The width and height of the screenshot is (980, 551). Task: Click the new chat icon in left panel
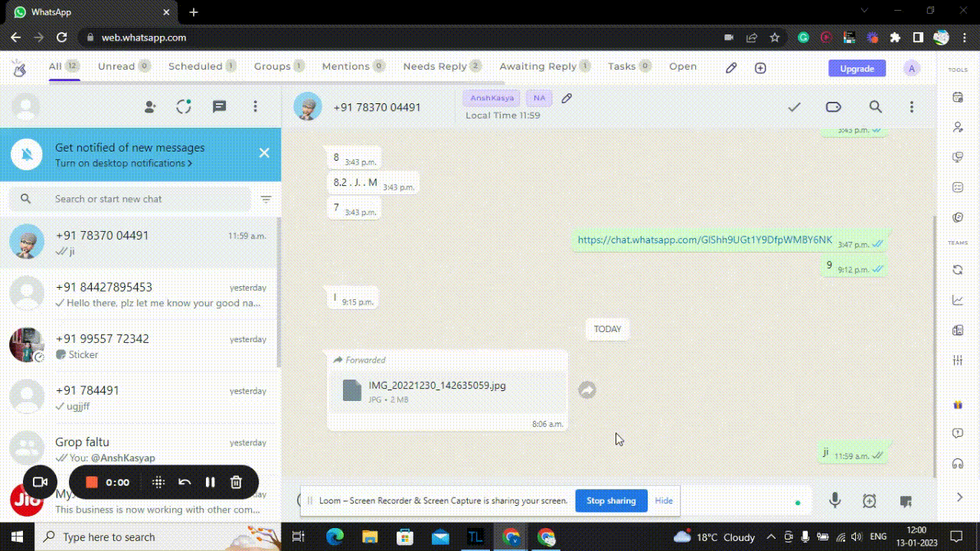point(220,107)
